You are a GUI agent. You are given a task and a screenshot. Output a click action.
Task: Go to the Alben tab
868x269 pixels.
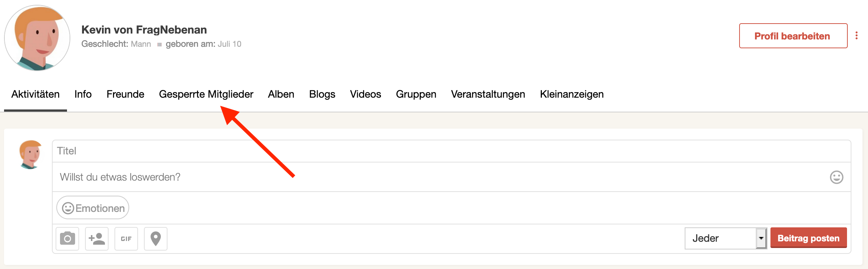(x=281, y=94)
